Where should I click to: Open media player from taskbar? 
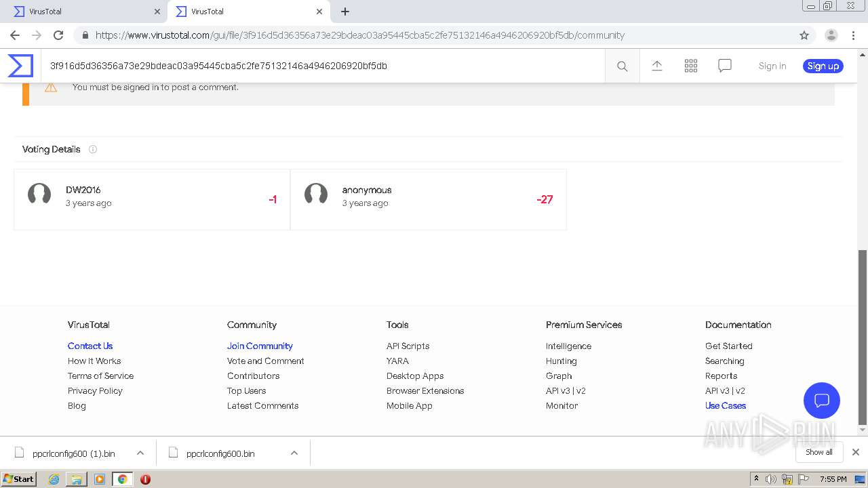click(100, 479)
